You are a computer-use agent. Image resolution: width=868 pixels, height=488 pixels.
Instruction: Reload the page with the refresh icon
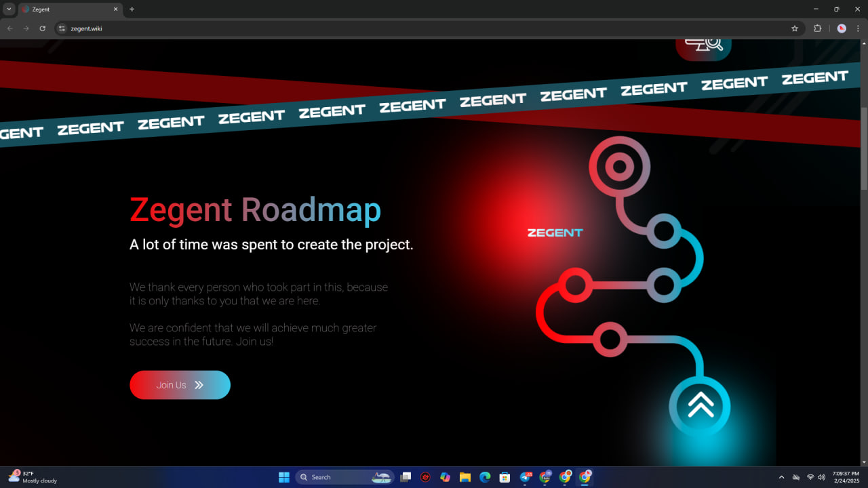point(43,28)
